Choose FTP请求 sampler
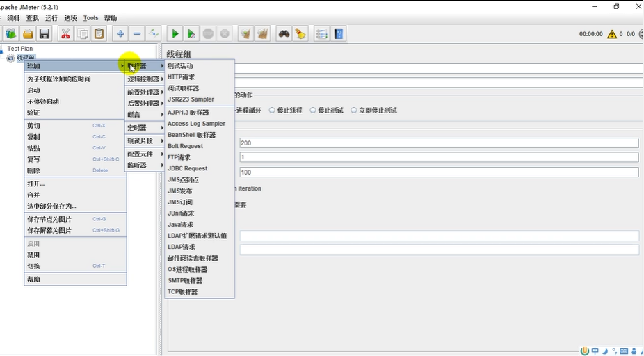 tap(200, 157)
